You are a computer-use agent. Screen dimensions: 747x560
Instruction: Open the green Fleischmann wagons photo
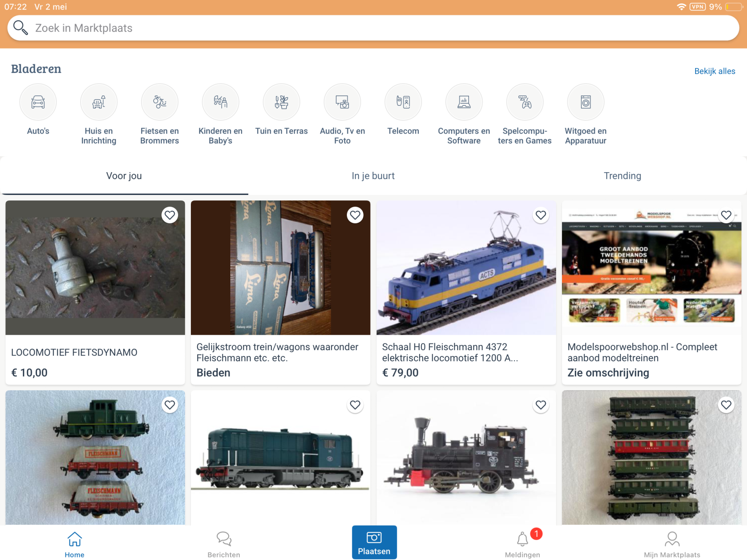95,457
